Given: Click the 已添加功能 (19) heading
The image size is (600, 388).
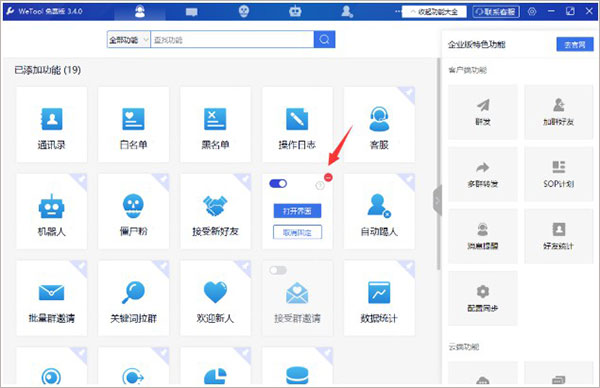Looking at the screenshot, I should (47, 70).
